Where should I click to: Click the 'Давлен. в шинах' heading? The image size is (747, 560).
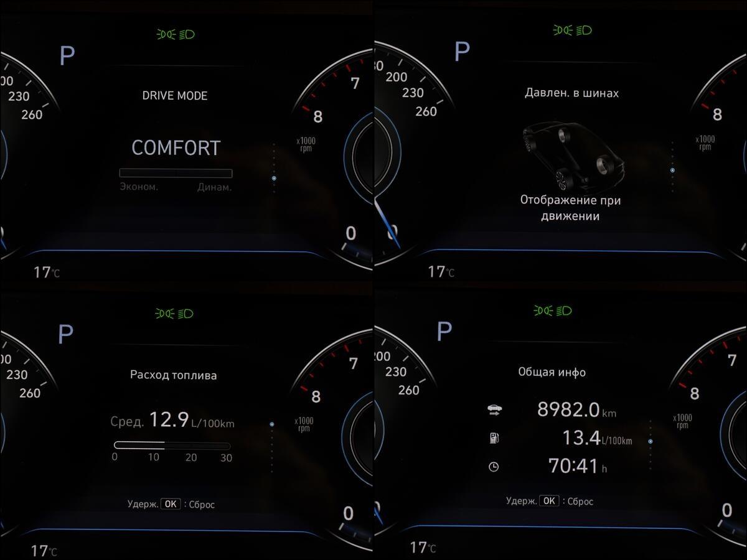572,93
